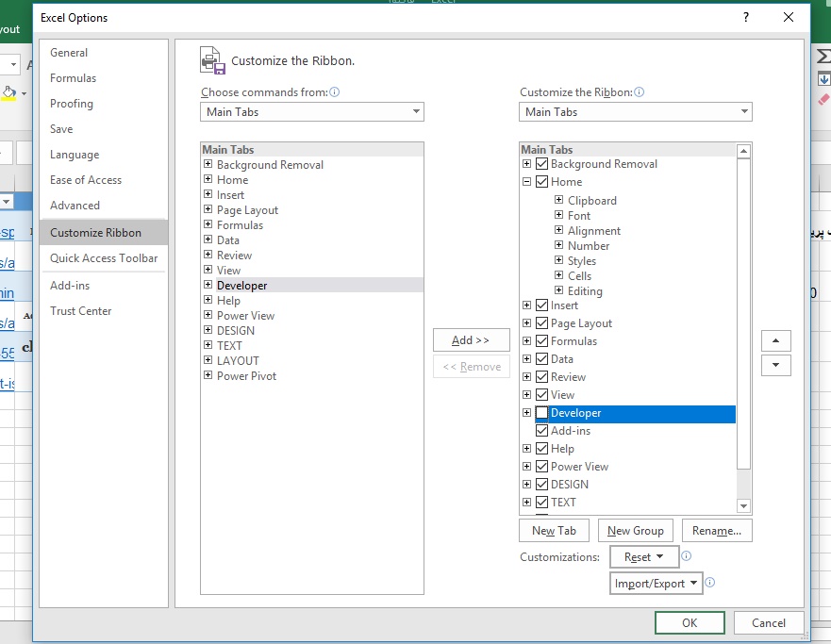Viewport: 831px width, 644px height.
Task: Click the Move Up arrow button
Action: pos(776,340)
